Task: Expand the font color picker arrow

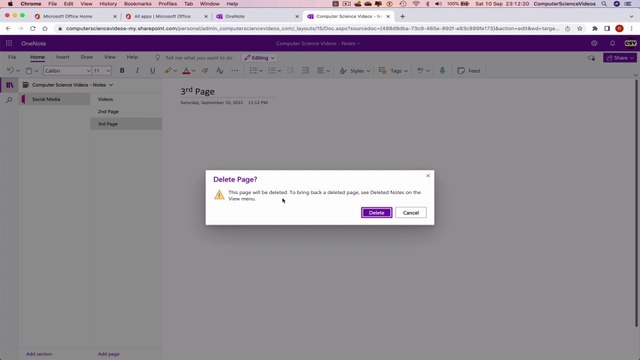Action: 194,71
